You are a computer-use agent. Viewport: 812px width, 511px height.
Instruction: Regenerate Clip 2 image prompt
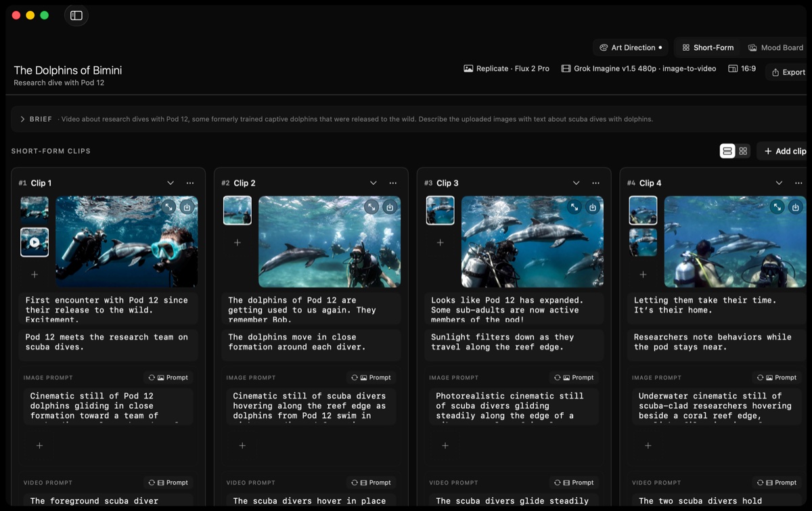point(372,378)
